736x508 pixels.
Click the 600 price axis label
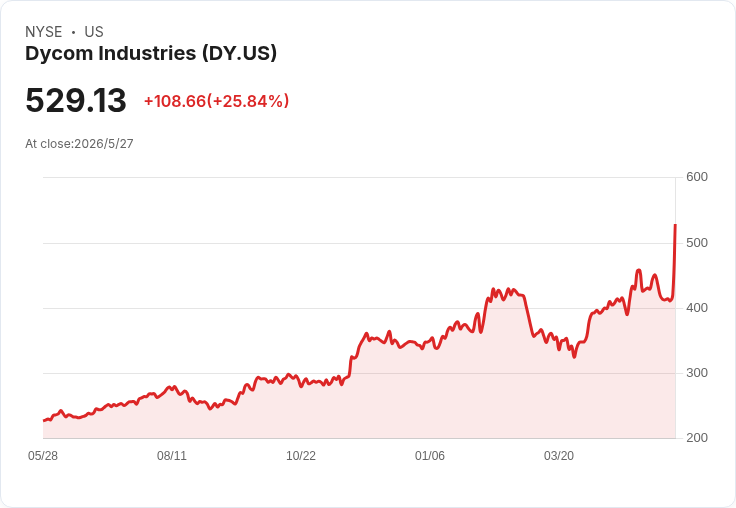(697, 177)
